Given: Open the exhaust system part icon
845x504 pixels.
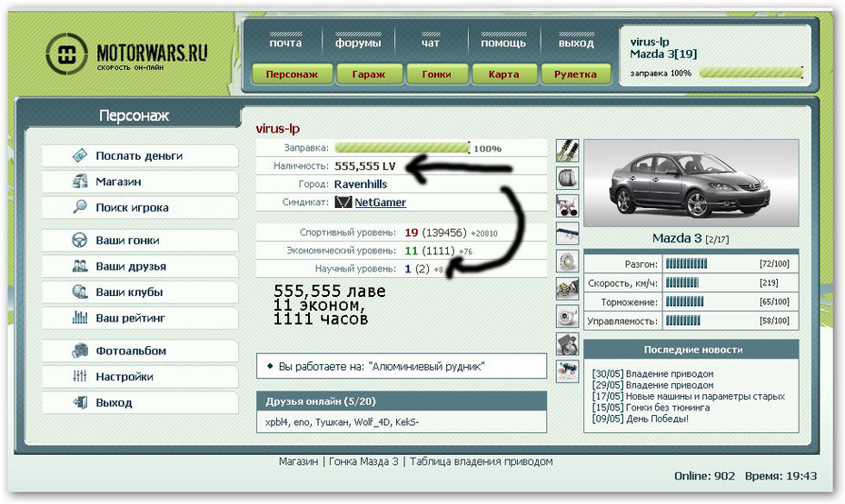Looking at the screenshot, I should (567, 205).
